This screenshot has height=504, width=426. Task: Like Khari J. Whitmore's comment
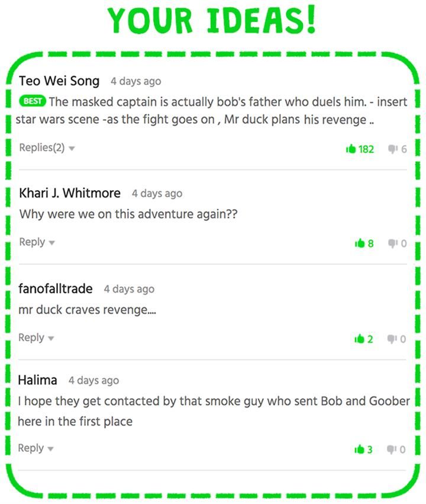[x=359, y=243]
